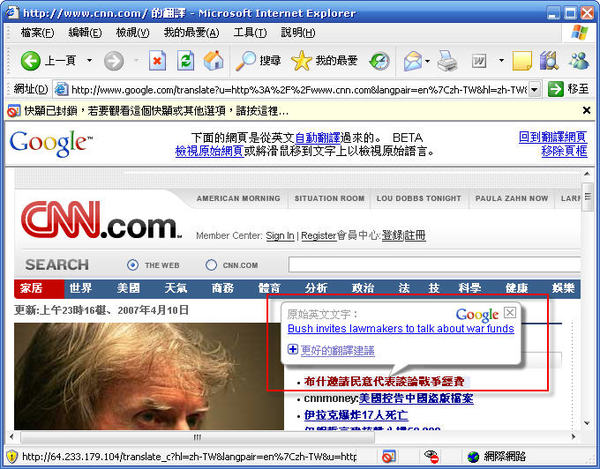Close the Google original text tooltip

click(x=510, y=313)
